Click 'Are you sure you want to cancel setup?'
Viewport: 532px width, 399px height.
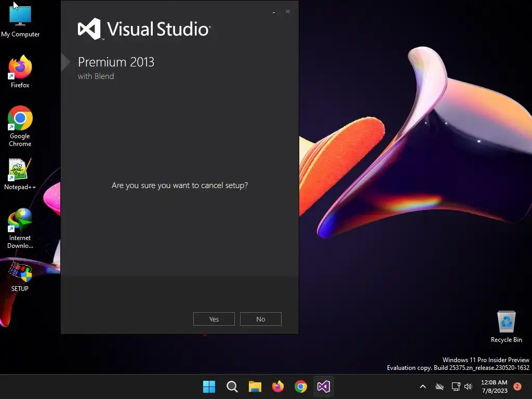(180, 185)
